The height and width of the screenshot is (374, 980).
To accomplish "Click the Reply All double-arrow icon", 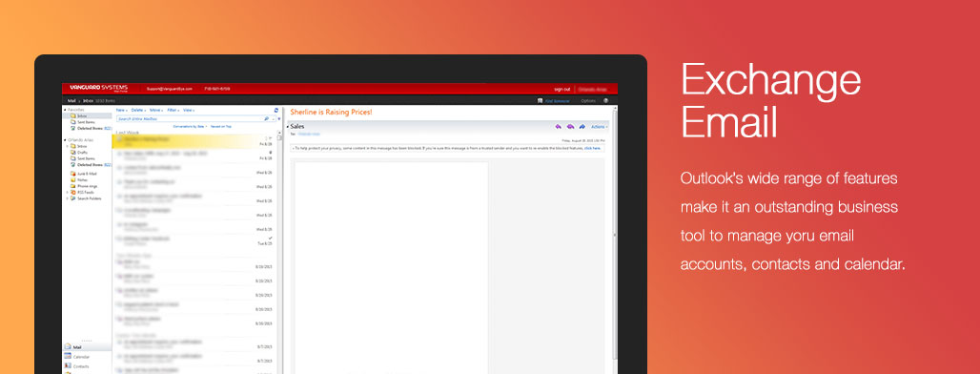I will pos(570,126).
